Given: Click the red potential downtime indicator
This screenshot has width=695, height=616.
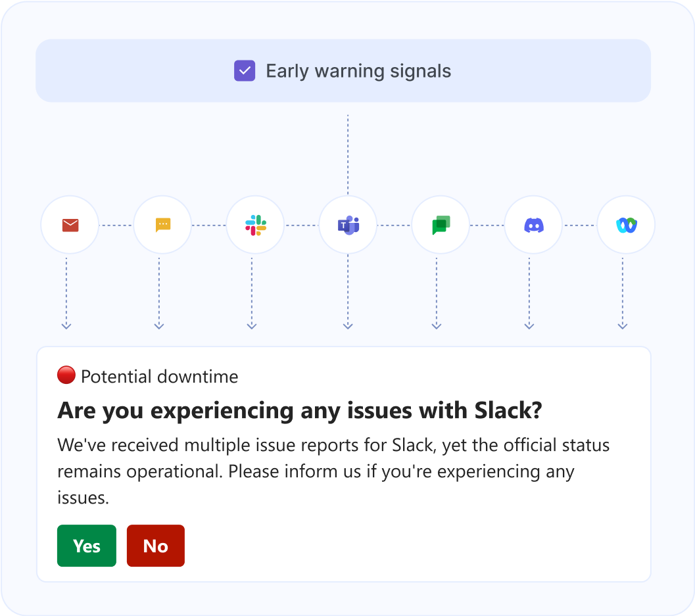Looking at the screenshot, I should click(x=66, y=375).
